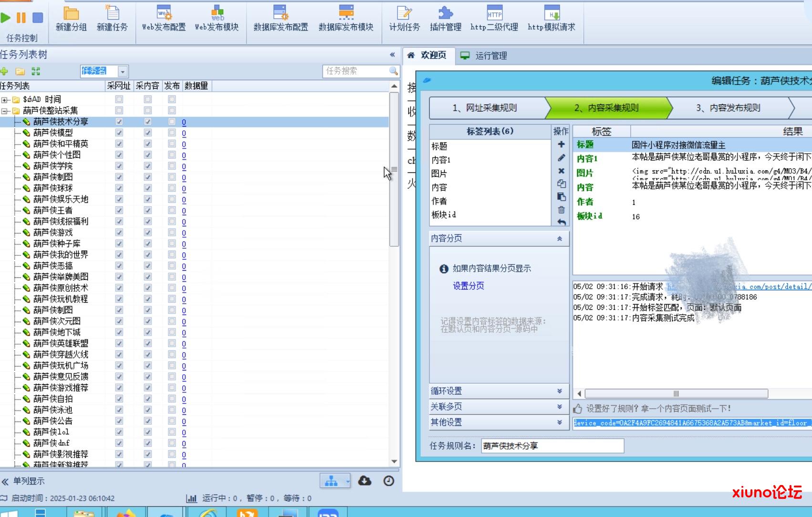Pause the running task

coord(21,18)
